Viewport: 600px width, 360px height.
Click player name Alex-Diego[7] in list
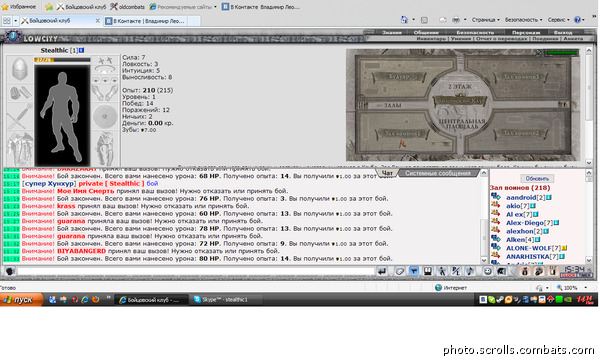click(x=529, y=223)
